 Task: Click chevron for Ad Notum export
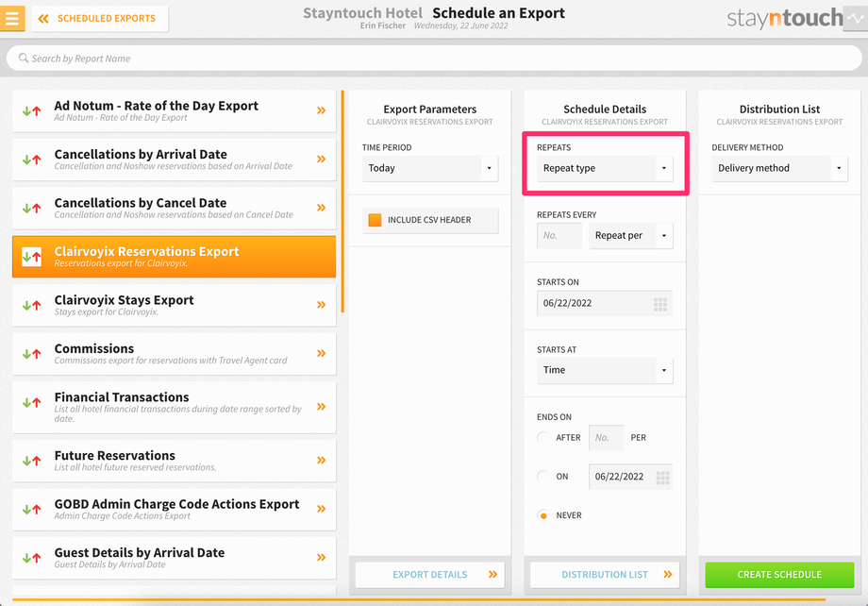[321, 110]
